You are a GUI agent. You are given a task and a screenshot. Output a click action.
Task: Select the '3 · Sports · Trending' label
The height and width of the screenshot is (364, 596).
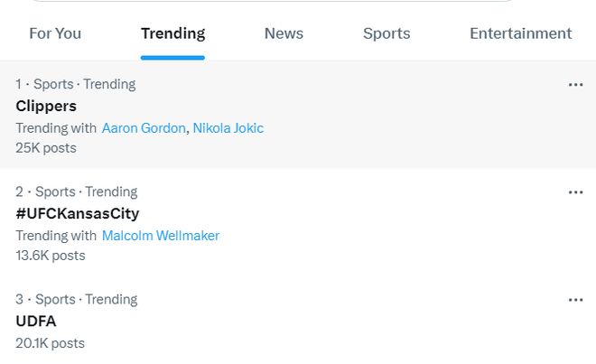tap(77, 299)
